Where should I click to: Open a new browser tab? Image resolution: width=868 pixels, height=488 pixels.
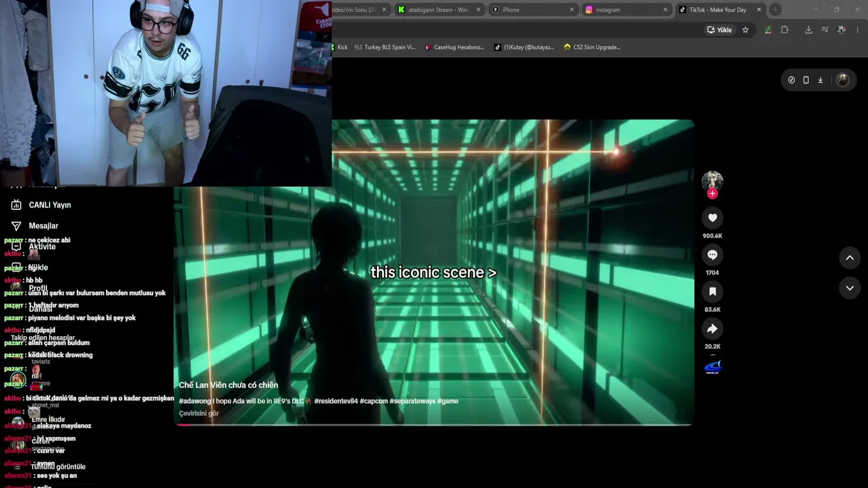776,9
